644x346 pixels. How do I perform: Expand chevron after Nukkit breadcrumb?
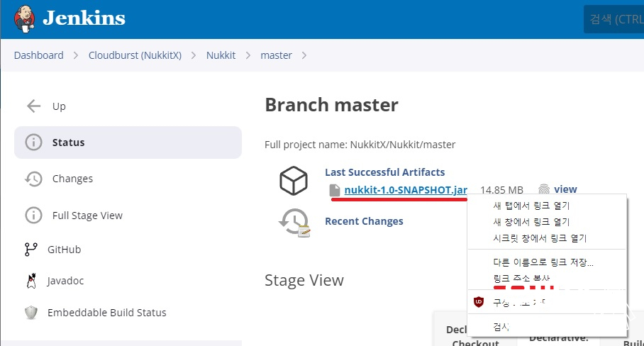[248, 55]
